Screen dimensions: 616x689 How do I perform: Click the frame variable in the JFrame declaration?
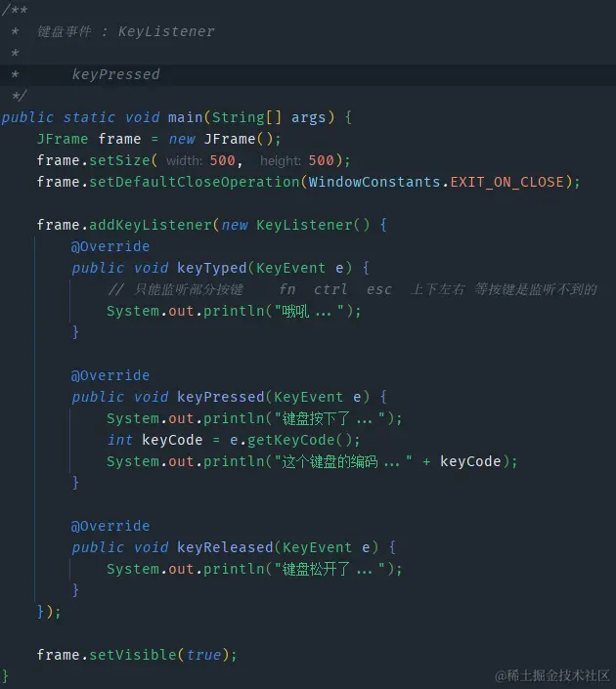point(119,139)
